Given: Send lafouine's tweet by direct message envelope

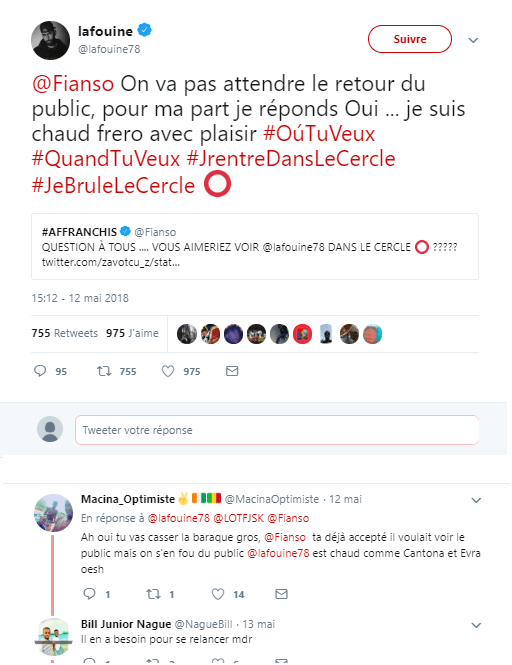Looking at the screenshot, I should click(232, 371).
